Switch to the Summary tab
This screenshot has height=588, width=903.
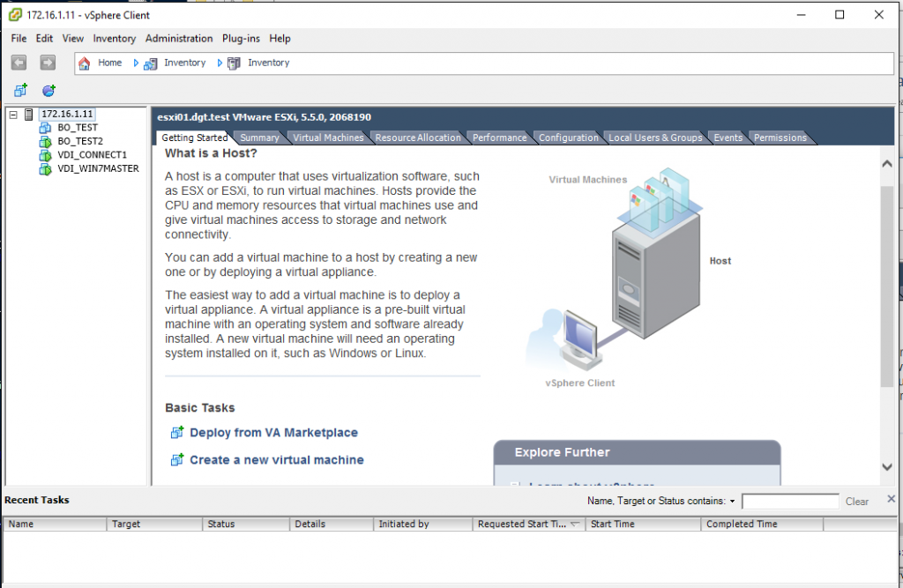coord(259,138)
